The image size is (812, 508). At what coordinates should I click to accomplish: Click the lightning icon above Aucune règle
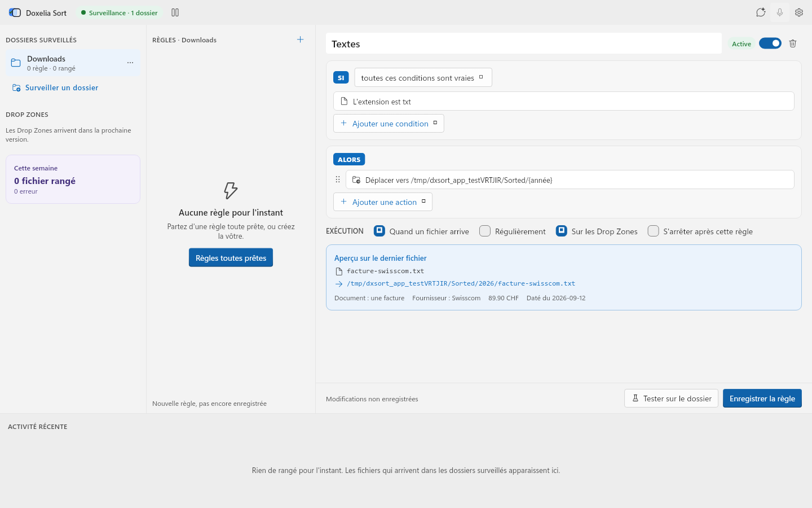point(231,190)
